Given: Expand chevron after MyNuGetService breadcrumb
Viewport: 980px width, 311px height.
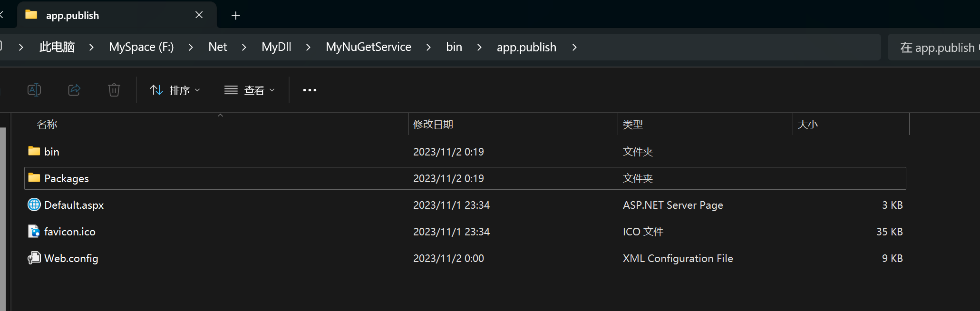Looking at the screenshot, I should point(428,47).
